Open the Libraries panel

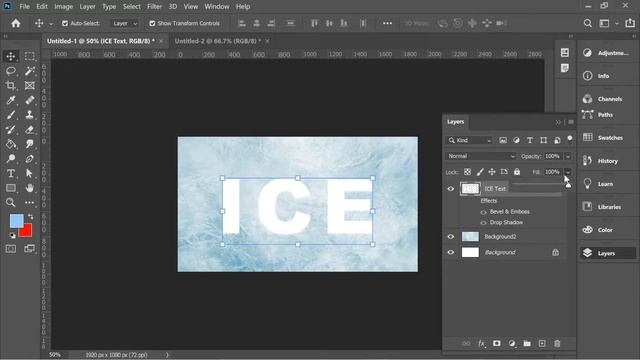point(607,207)
